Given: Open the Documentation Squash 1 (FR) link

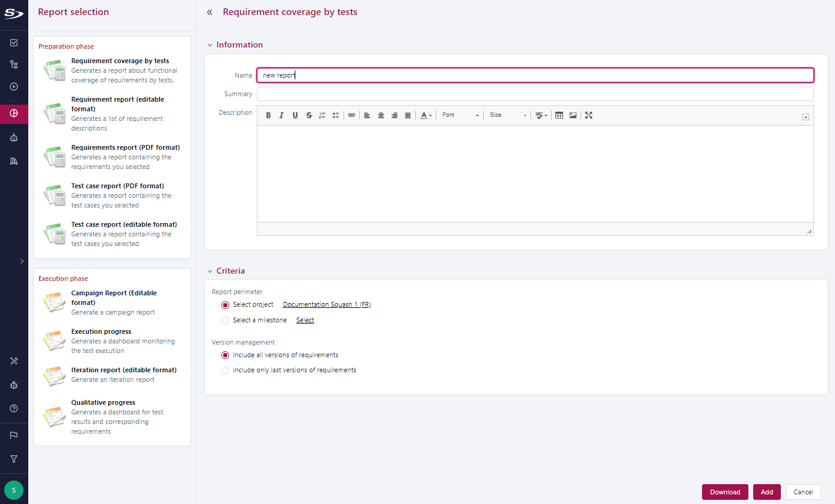Looking at the screenshot, I should tap(327, 305).
